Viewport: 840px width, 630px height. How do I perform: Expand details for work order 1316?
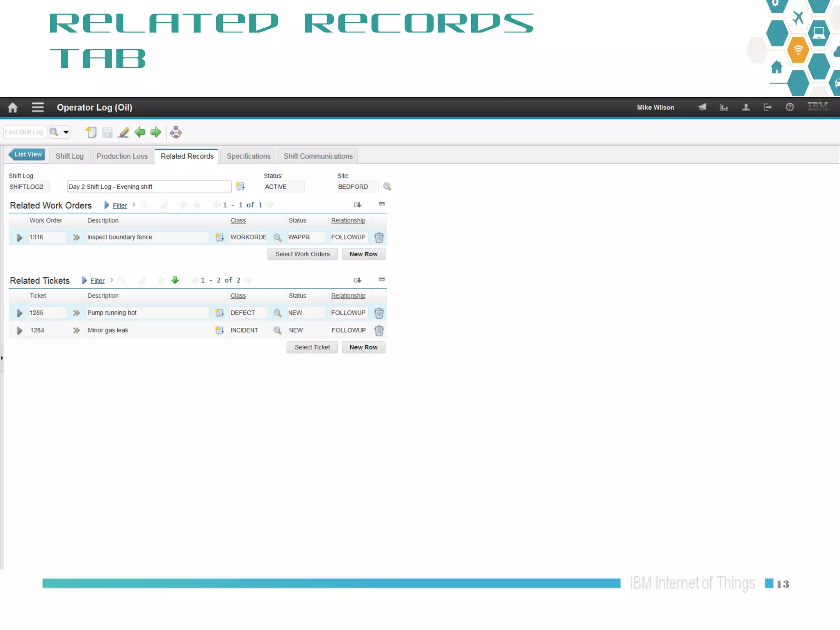[19, 237]
